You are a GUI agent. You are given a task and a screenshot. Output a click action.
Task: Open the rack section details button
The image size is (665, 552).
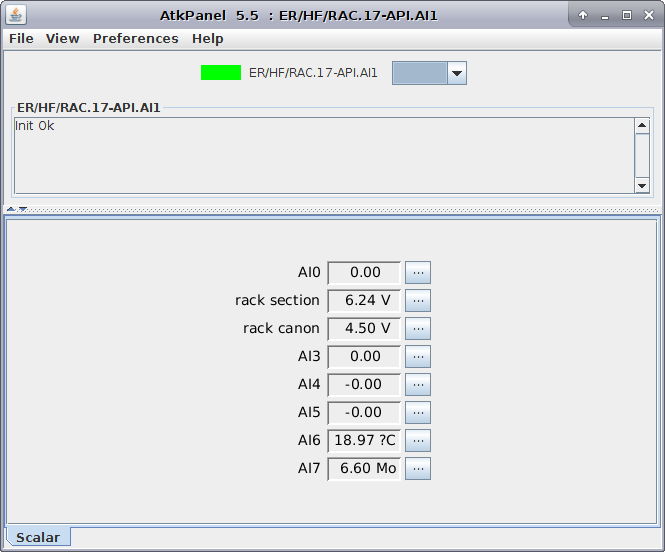coord(418,300)
